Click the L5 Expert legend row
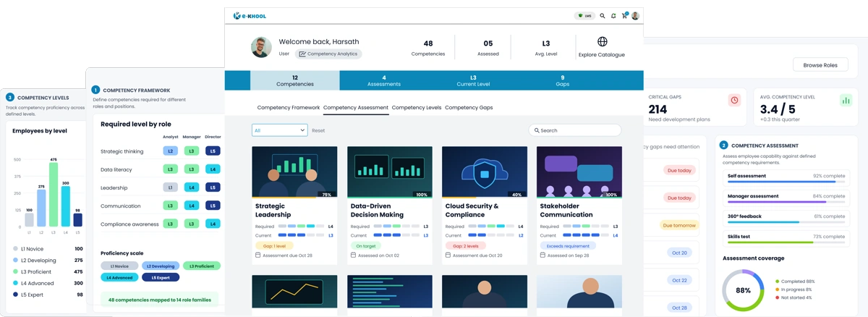 pos(48,295)
